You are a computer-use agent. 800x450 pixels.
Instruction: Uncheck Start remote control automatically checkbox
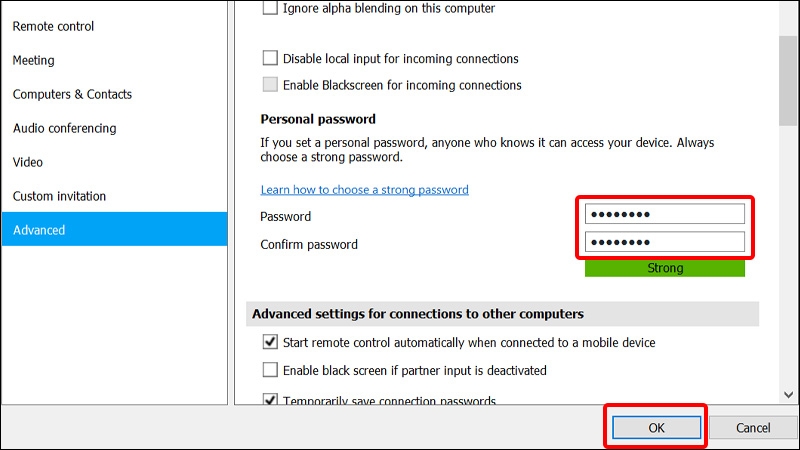click(x=270, y=342)
